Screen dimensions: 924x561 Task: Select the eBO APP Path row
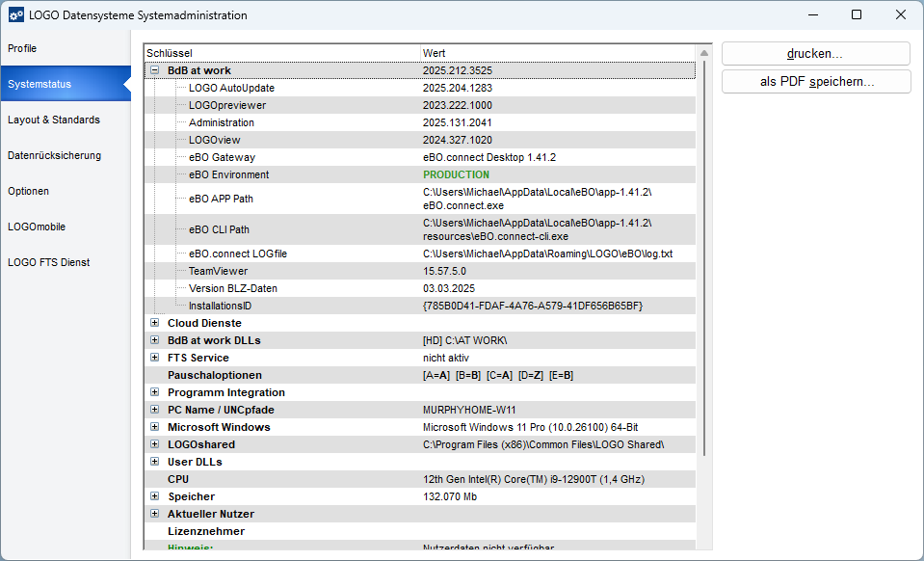(x=419, y=199)
